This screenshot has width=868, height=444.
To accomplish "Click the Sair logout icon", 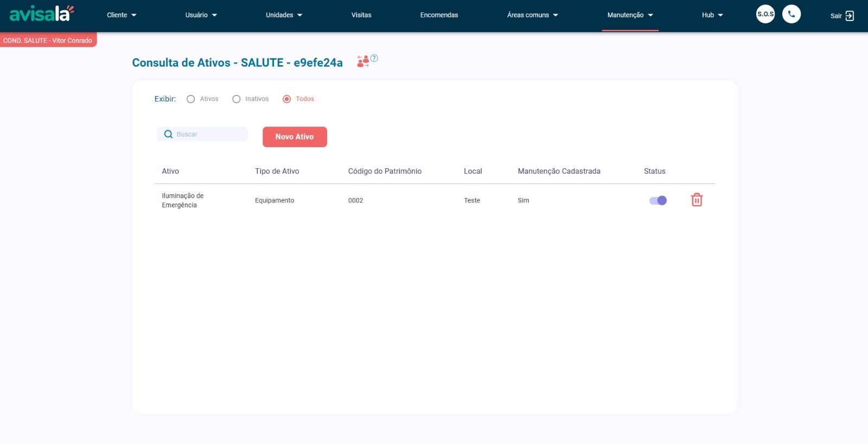I will [x=849, y=16].
